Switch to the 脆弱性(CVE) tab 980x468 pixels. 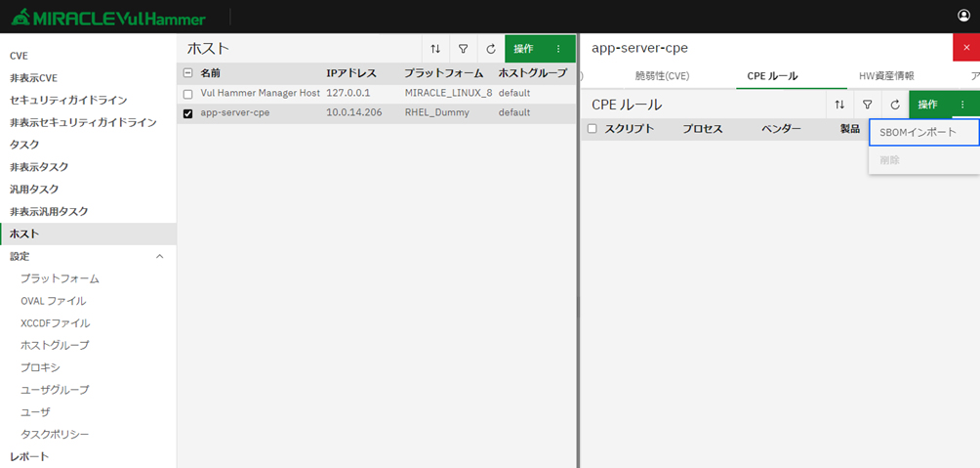point(662,75)
